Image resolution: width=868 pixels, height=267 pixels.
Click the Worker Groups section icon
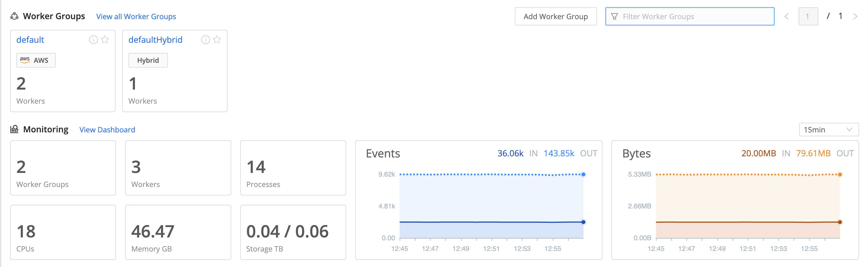pyautogui.click(x=14, y=16)
